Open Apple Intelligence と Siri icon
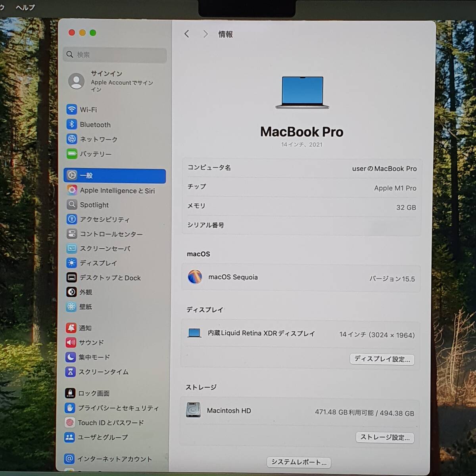The height and width of the screenshot is (476, 476). (x=72, y=190)
